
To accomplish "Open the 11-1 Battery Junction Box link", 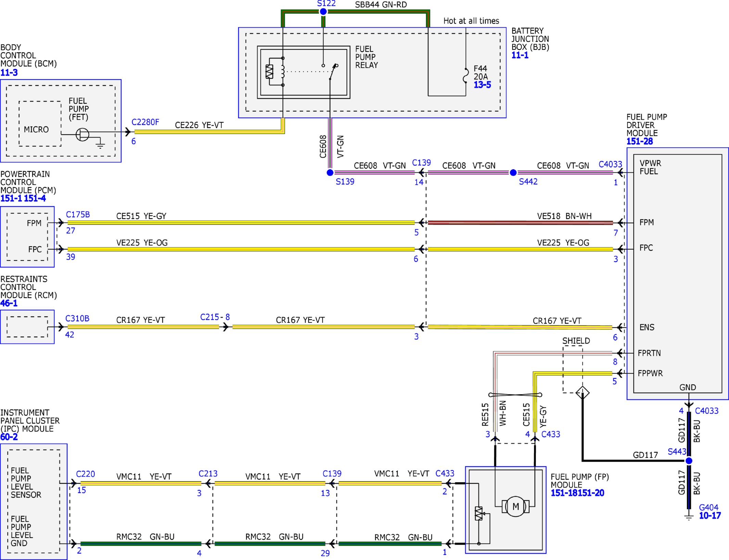I will 520,55.
